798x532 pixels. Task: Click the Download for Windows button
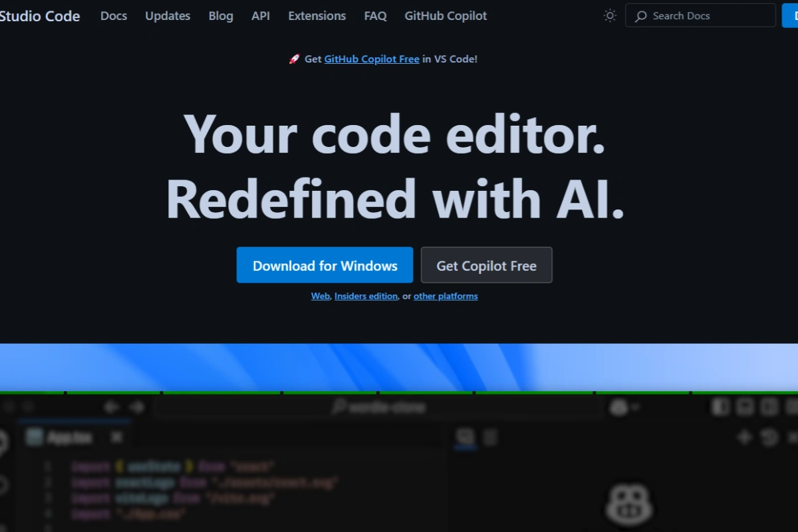click(325, 265)
